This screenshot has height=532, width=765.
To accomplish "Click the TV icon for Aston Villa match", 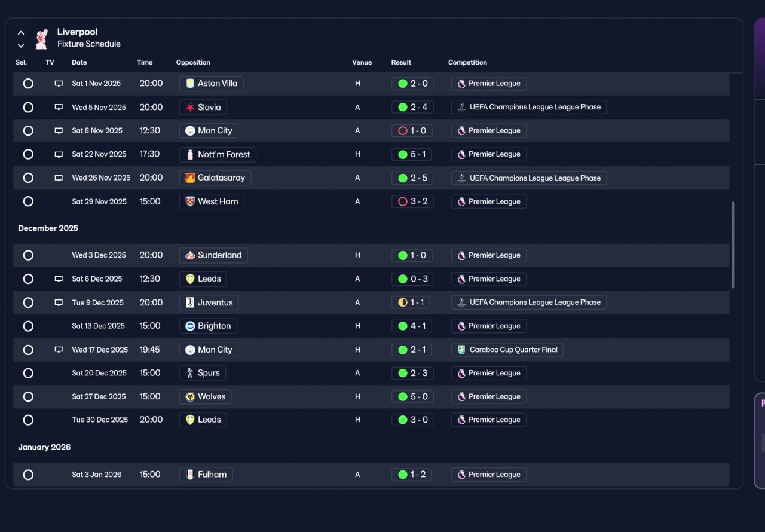I will click(x=59, y=84).
